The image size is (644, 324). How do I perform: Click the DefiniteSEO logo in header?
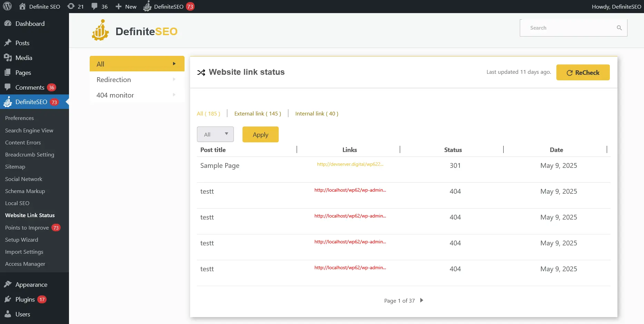pyautogui.click(x=135, y=30)
